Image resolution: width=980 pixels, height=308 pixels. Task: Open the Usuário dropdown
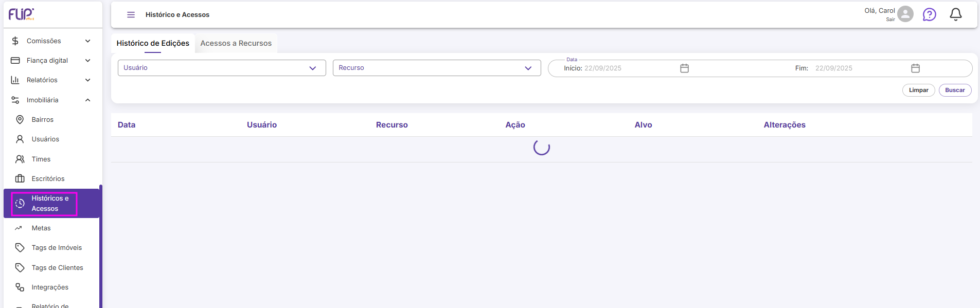tap(222, 68)
